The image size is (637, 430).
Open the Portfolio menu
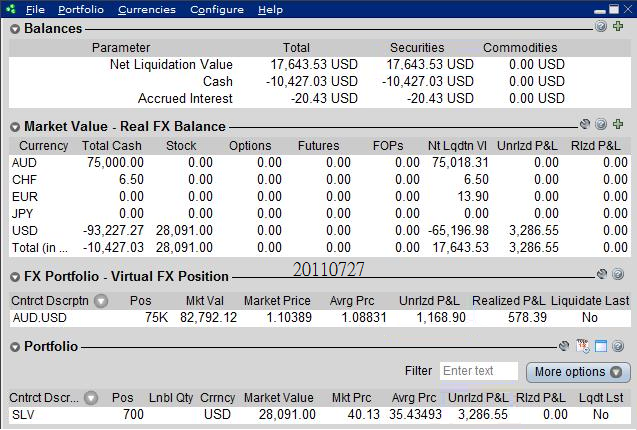(x=81, y=9)
